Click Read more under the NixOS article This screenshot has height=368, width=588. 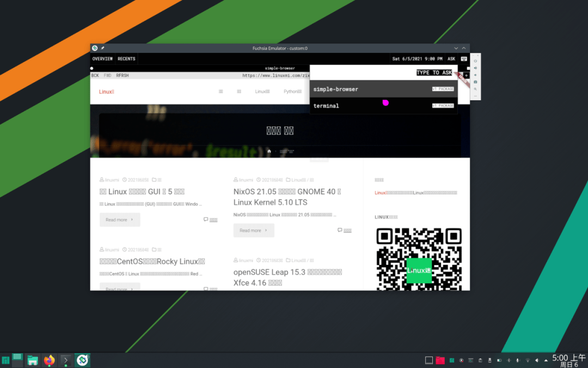click(253, 230)
